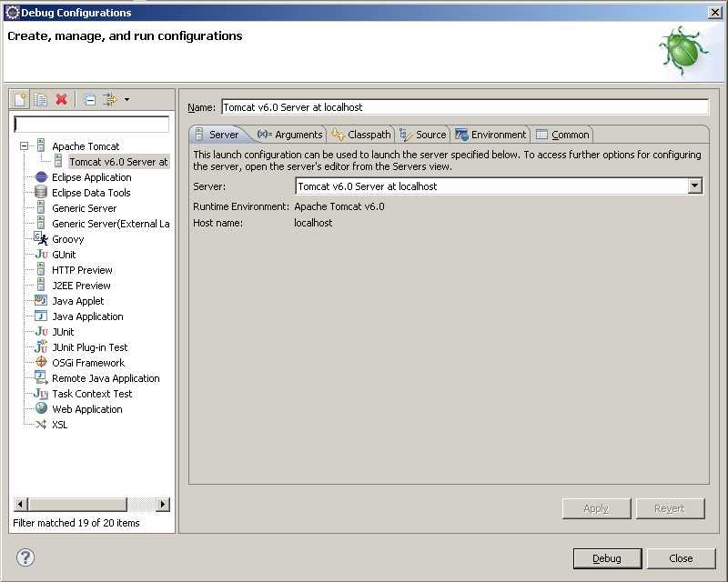
Task: Click the Apache Tomcat server icon
Action: (41, 145)
